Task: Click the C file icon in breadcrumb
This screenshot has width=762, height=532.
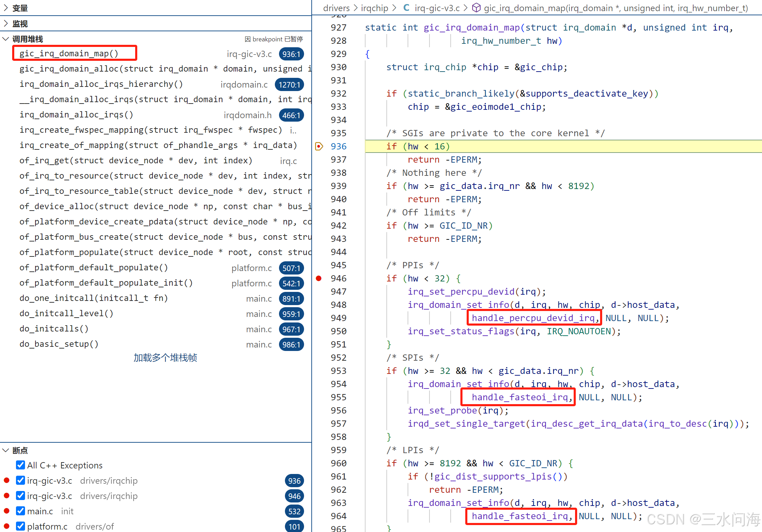Action: (x=406, y=8)
